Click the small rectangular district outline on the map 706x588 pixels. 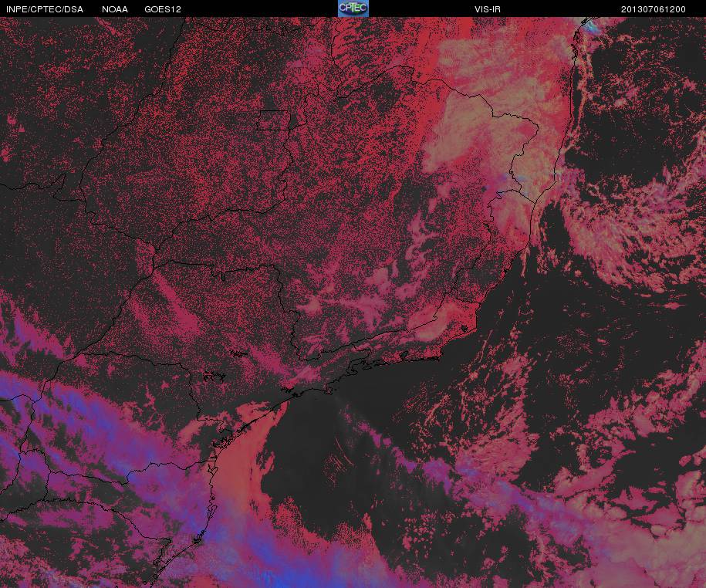(274, 120)
